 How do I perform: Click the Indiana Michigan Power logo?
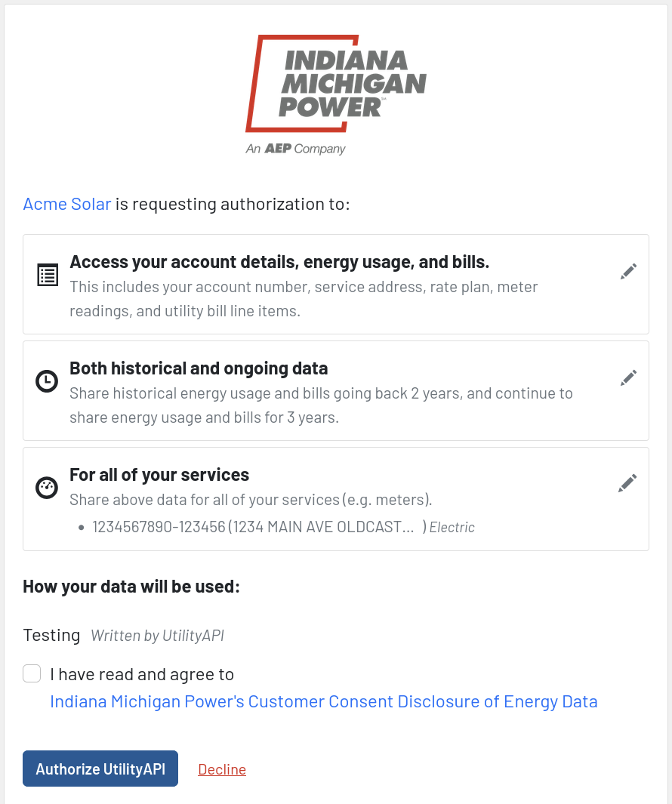[x=336, y=95]
